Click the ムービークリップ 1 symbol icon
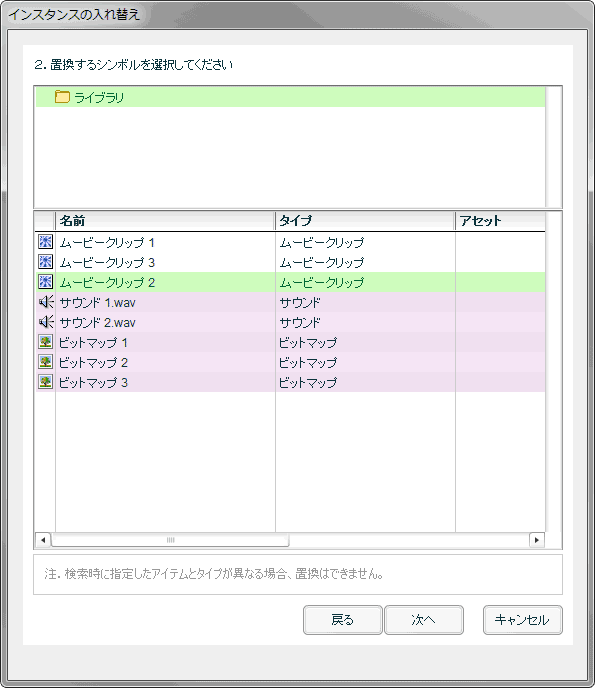This screenshot has height=688, width=595. tap(46, 242)
